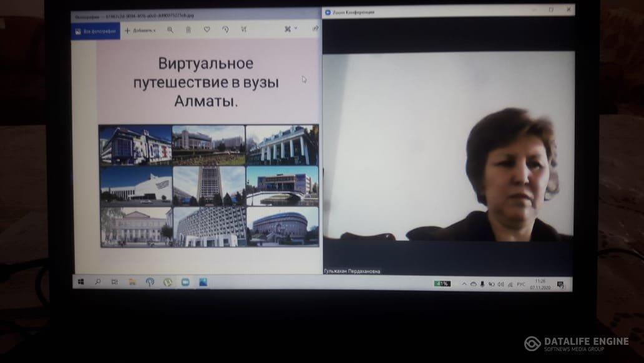Open File Explorer from the taskbar
644x363 pixels.
click(132, 282)
